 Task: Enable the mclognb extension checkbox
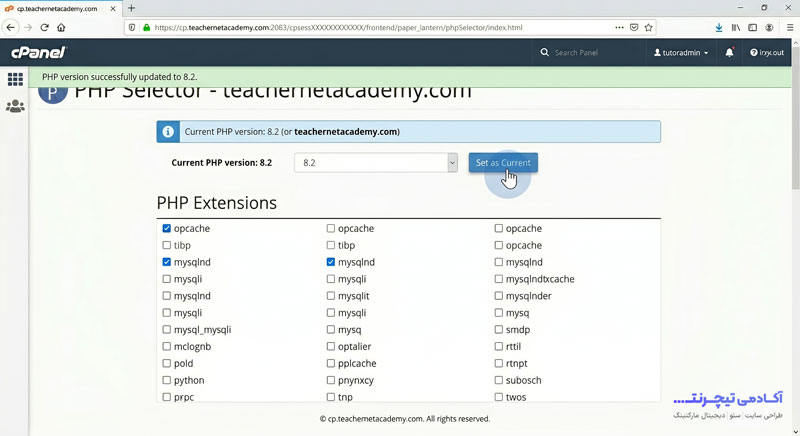[167, 346]
